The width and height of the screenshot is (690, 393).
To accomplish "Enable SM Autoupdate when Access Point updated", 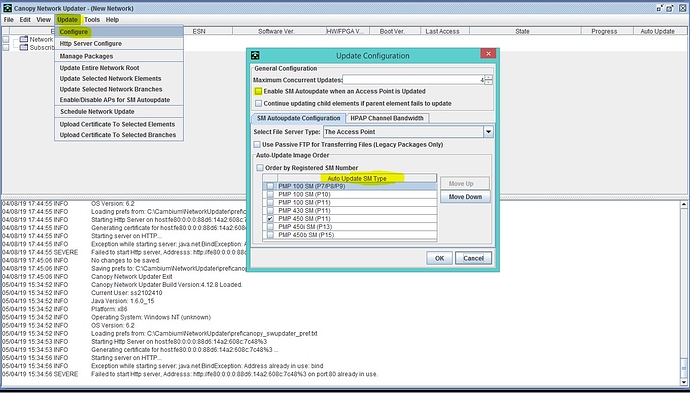I will tap(258, 92).
